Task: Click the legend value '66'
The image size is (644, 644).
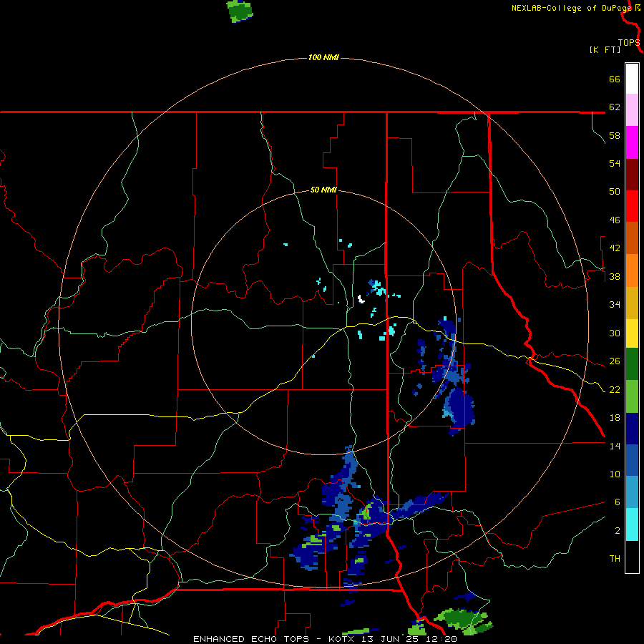Action: click(615, 79)
